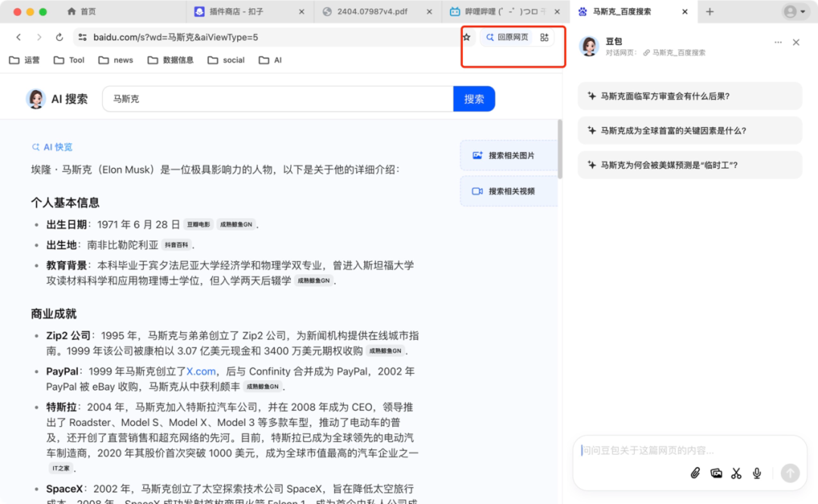The image size is (818, 504).
Task: Open the X.com link in PayPal section
Action: (x=201, y=371)
